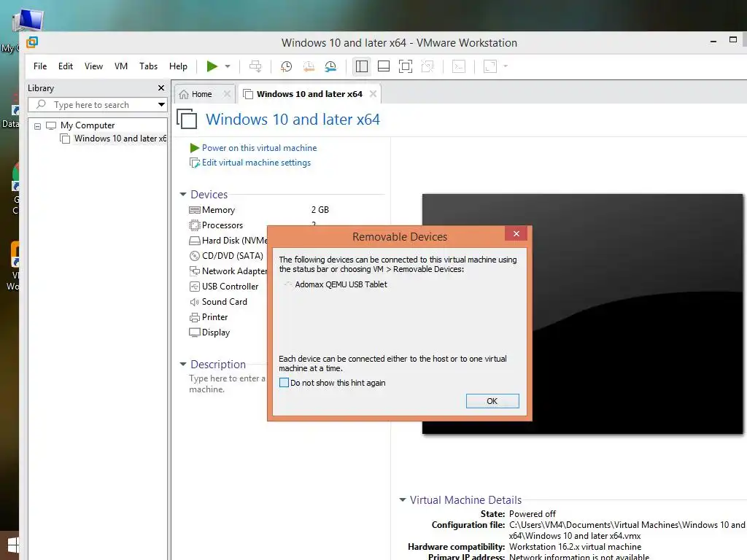Collapse the Description section
This screenshot has height=560, width=747.
183,364
